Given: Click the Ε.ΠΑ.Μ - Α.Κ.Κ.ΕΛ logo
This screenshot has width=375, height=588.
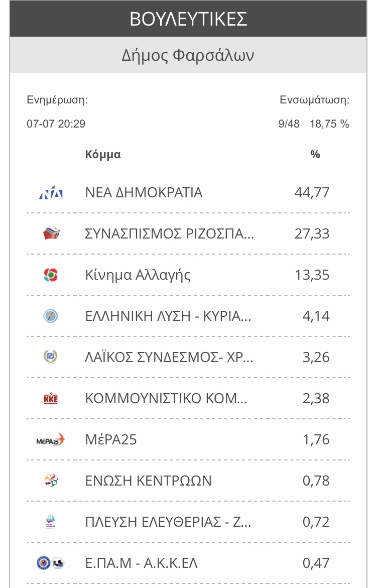Looking at the screenshot, I should pos(51,563).
